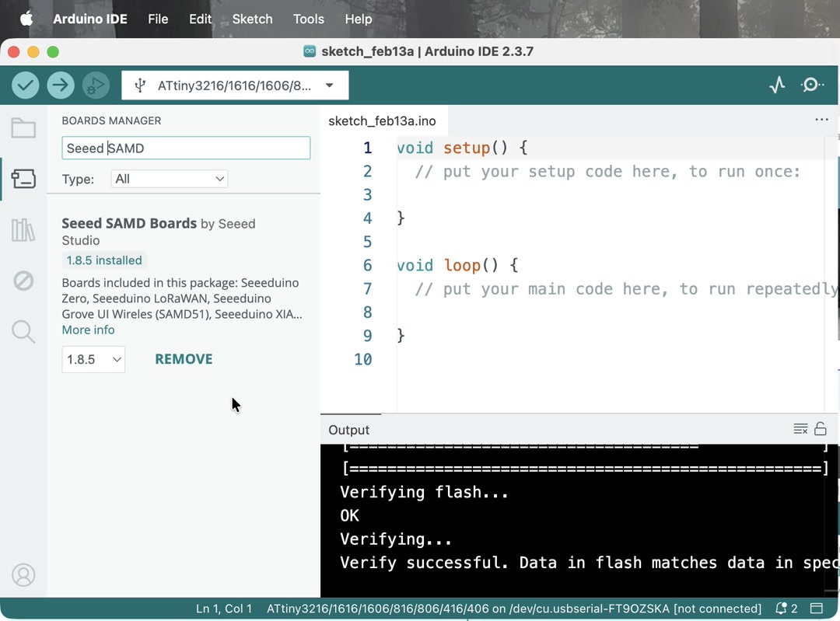The height and width of the screenshot is (621, 840).
Task: Click the BOARDS MANAGER heading
Action: pos(111,120)
